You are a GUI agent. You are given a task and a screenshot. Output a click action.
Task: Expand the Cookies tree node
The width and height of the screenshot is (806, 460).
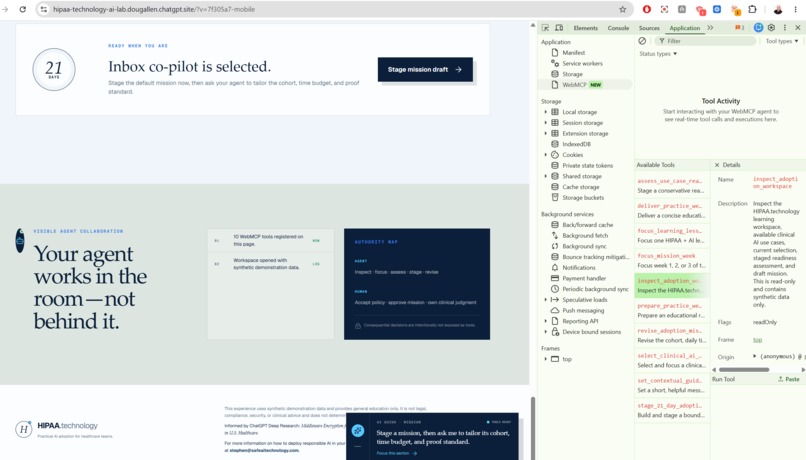pos(545,155)
